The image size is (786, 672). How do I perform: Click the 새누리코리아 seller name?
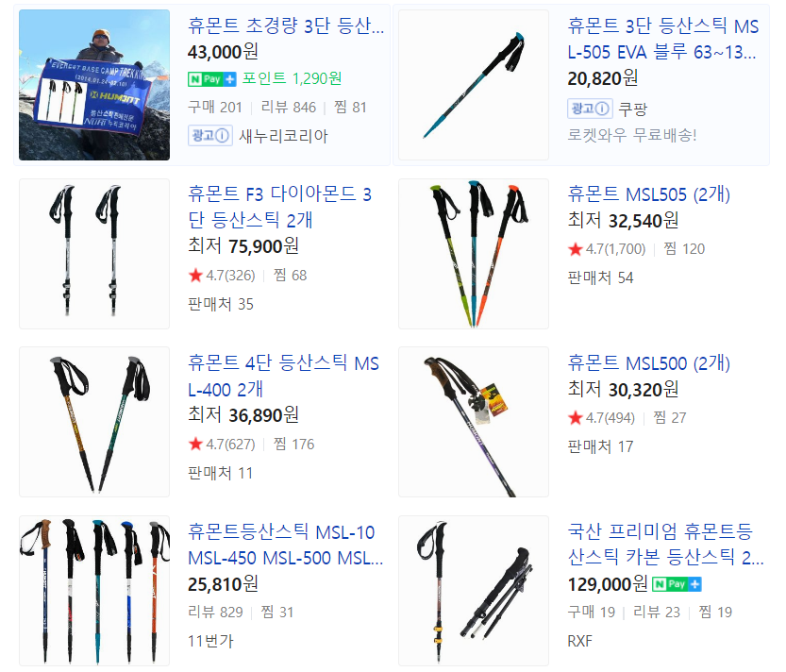tap(283, 136)
